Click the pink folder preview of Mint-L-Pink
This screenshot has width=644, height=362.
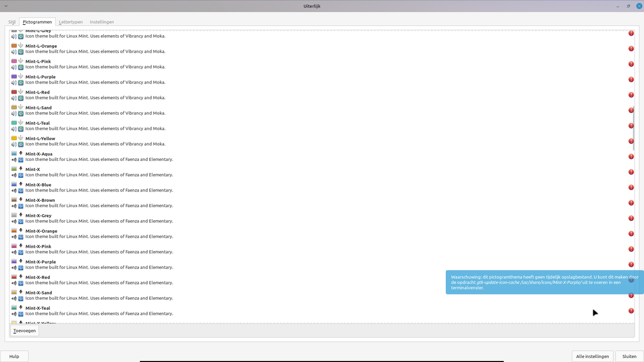point(14,61)
